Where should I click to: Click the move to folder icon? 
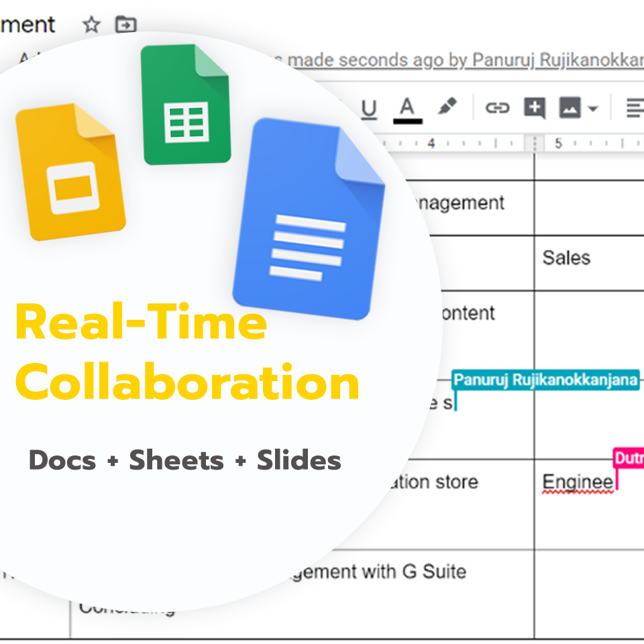point(125,25)
